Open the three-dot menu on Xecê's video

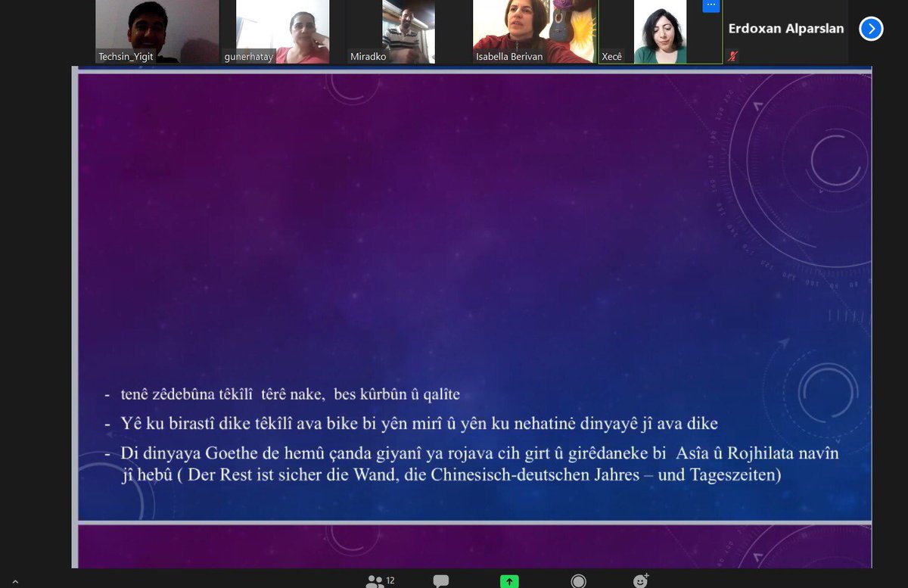coord(711,5)
